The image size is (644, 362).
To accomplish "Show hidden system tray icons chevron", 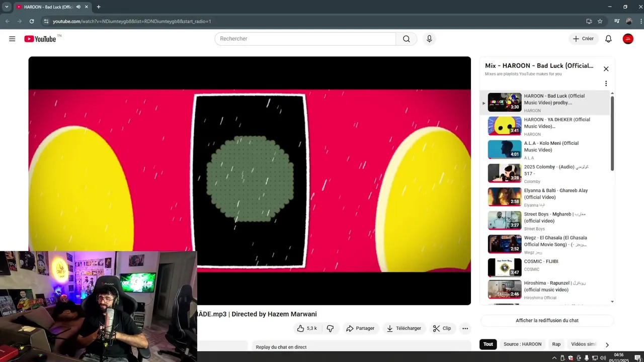I will (554, 358).
